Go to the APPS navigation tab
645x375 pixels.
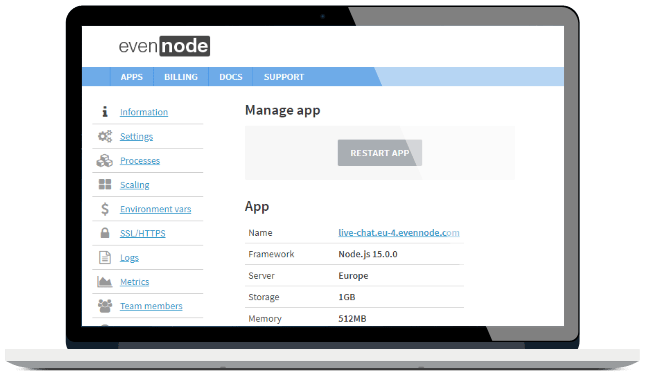[x=132, y=77]
